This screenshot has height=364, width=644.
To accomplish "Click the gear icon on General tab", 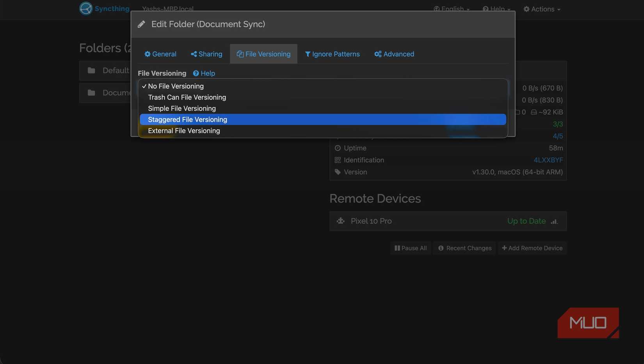I will [148, 54].
